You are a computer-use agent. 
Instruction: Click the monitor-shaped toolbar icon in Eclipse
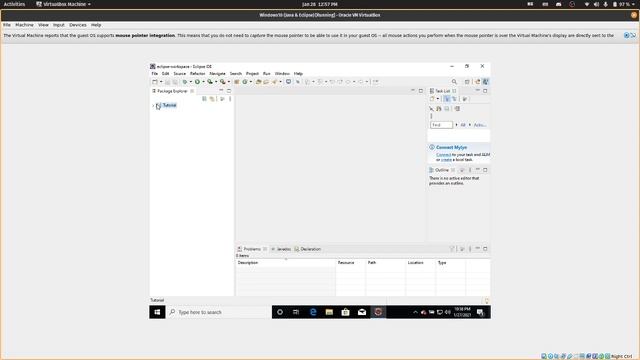pyautogui.click(x=289, y=82)
